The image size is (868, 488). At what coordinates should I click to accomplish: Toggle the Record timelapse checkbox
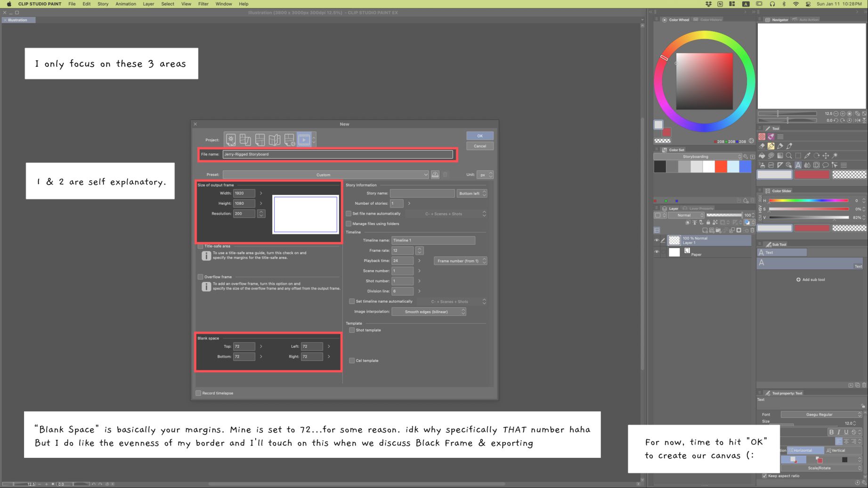[198, 393]
